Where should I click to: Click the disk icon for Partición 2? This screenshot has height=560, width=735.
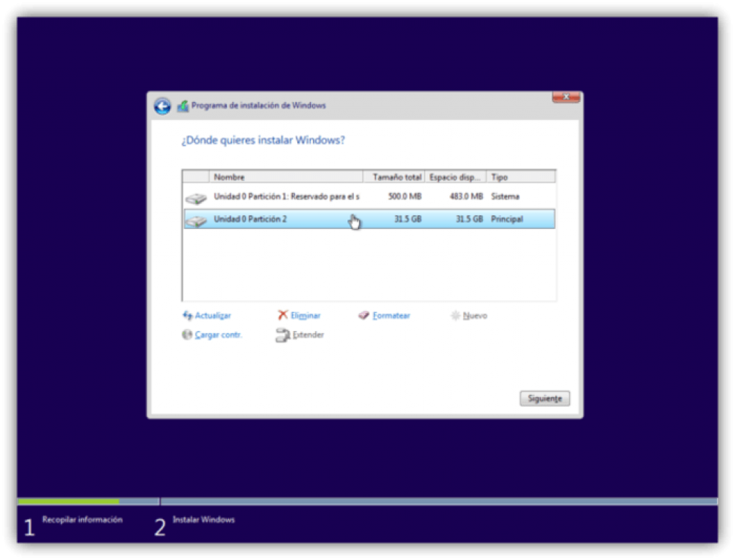point(196,219)
